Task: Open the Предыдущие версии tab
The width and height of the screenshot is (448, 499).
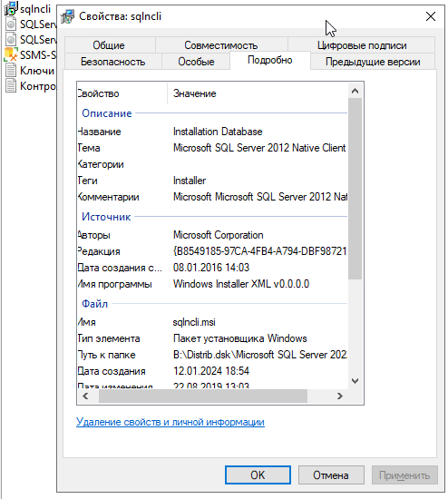Action: [373, 62]
